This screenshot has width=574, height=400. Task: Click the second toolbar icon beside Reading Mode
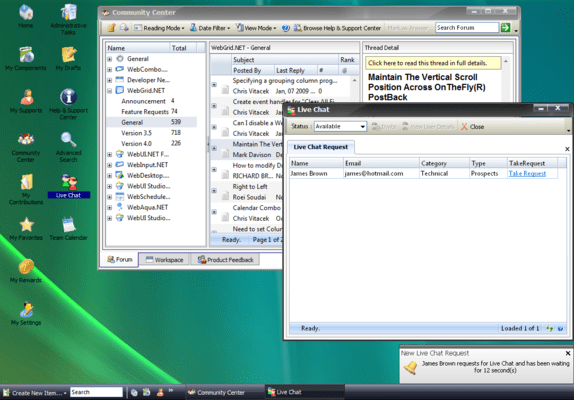point(124,28)
